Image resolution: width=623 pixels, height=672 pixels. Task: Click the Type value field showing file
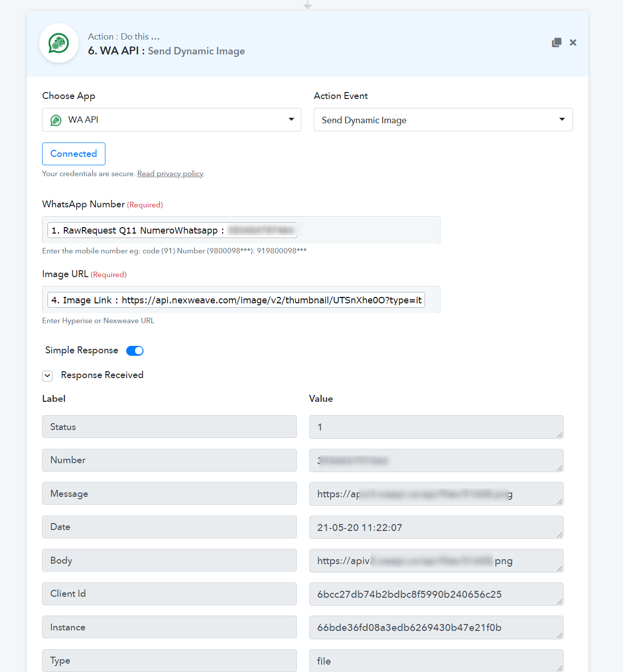(x=436, y=661)
